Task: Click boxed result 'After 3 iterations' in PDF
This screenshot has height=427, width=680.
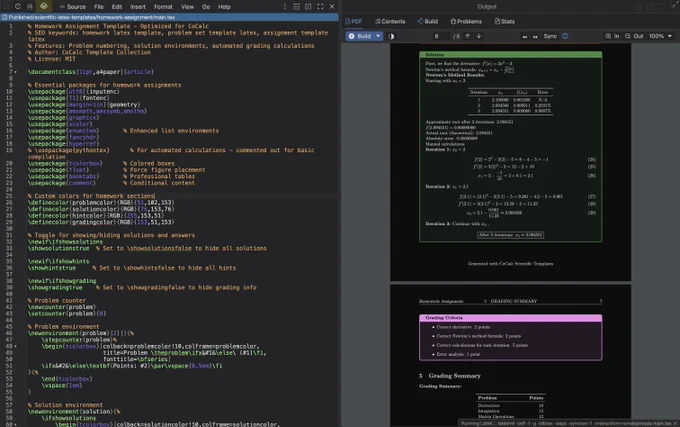Action: tap(510, 235)
